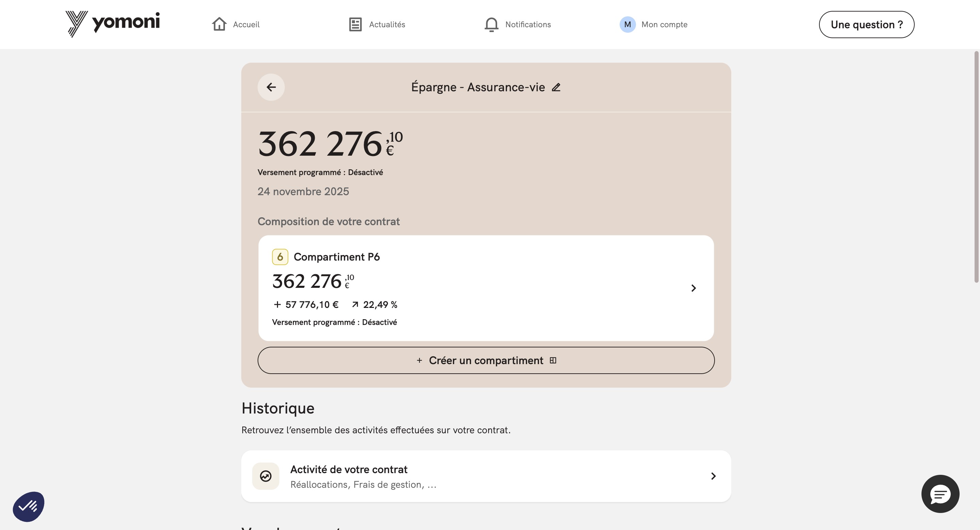Viewport: 980px width, 530px height.
Task: Go back with the arrow button
Action: pyautogui.click(x=271, y=87)
